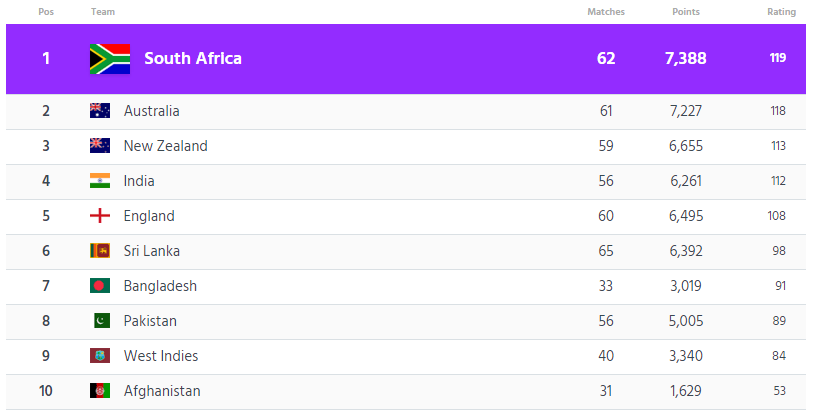Click the Afghanistan team name

tap(162, 391)
